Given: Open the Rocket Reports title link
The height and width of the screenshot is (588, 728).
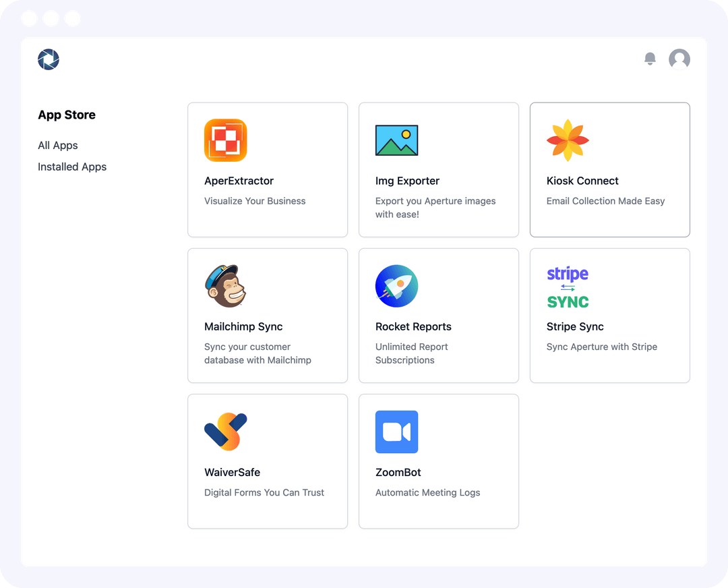Looking at the screenshot, I should (x=413, y=326).
